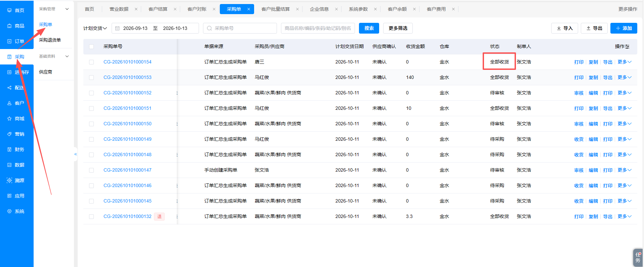Close the 营业数据 tab
Viewport: 644px width, 267px height.
click(136, 9)
